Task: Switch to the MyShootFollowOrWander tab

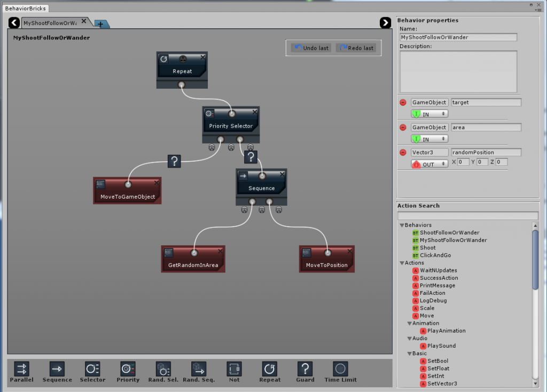Action: [51, 23]
